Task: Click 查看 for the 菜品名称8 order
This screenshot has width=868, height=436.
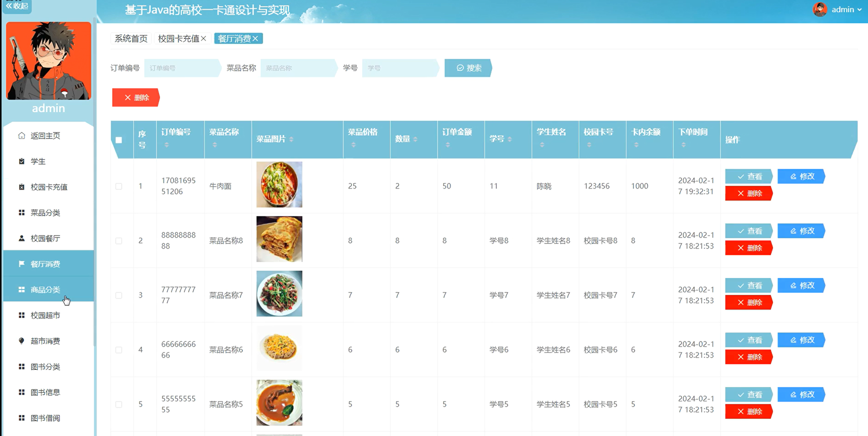Action: (x=749, y=231)
